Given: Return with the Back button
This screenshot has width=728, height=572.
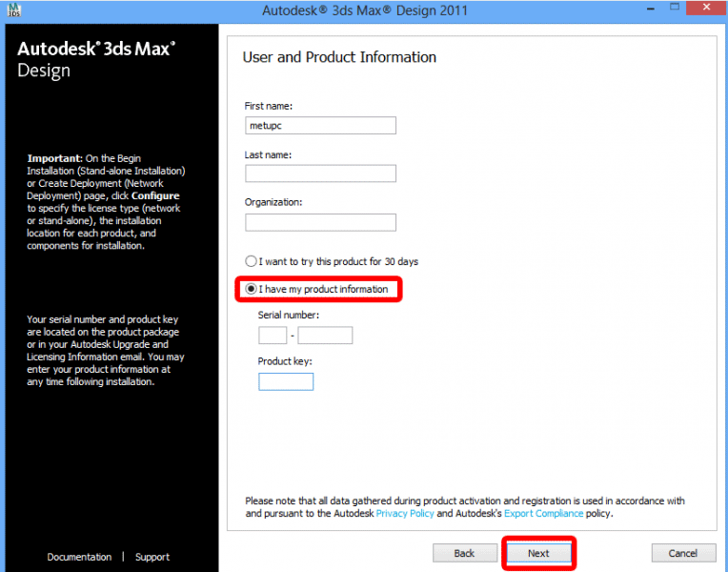Looking at the screenshot, I should click(x=464, y=553).
